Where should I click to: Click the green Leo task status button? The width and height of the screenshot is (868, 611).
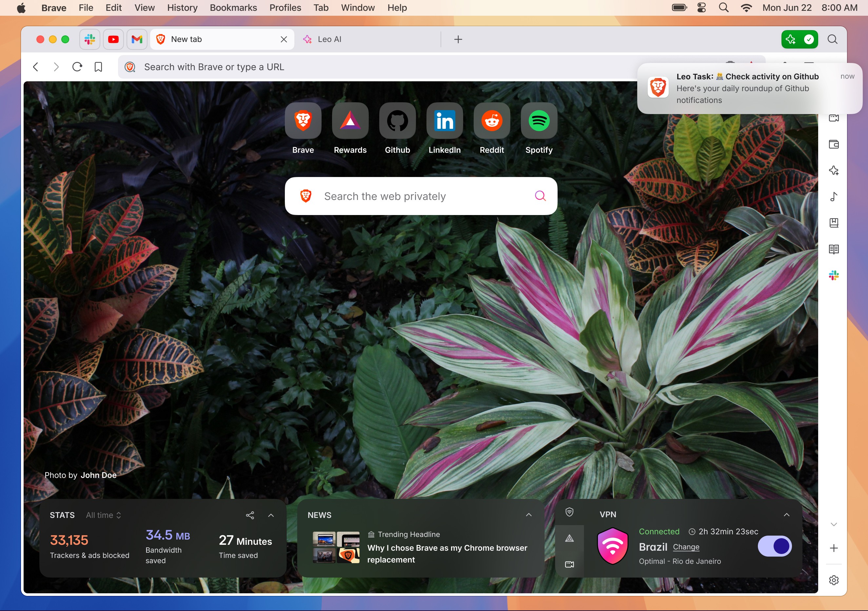point(799,39)
